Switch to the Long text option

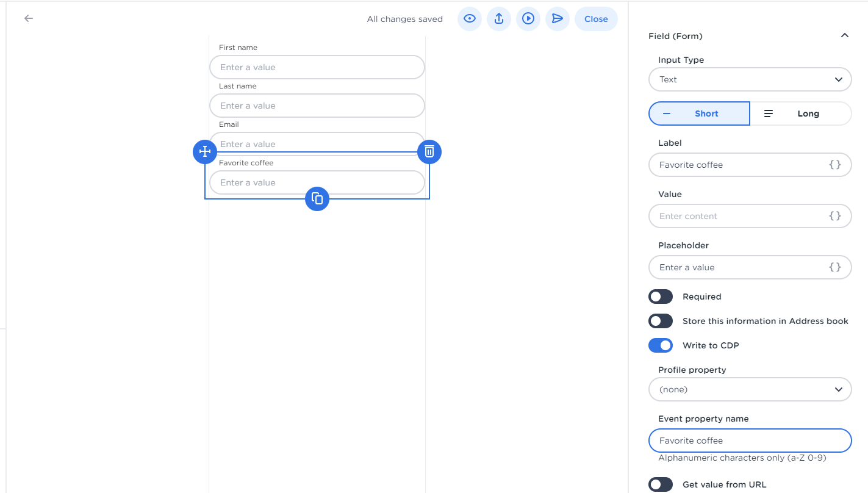(x=800, y=113)
